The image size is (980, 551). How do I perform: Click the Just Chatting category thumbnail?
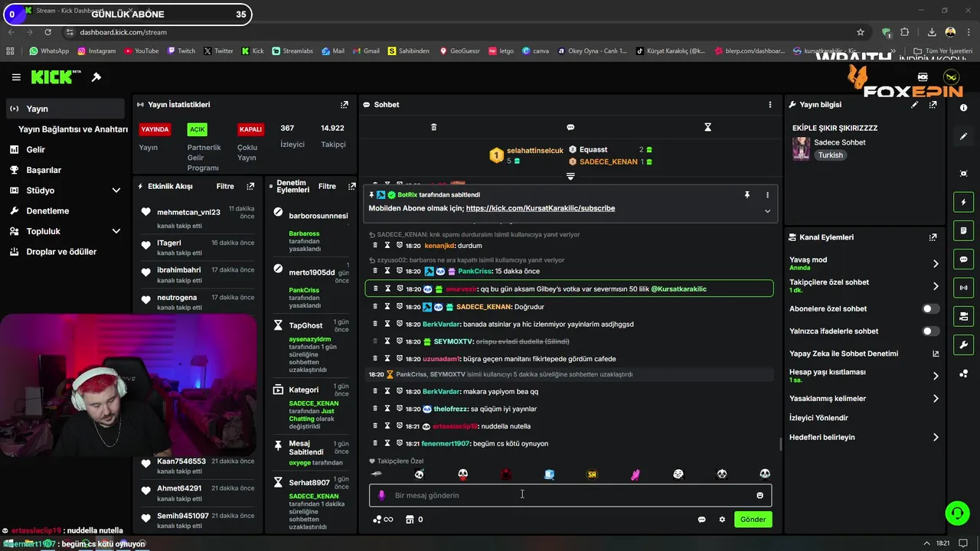pyautogui.click(x=801, y=148)
